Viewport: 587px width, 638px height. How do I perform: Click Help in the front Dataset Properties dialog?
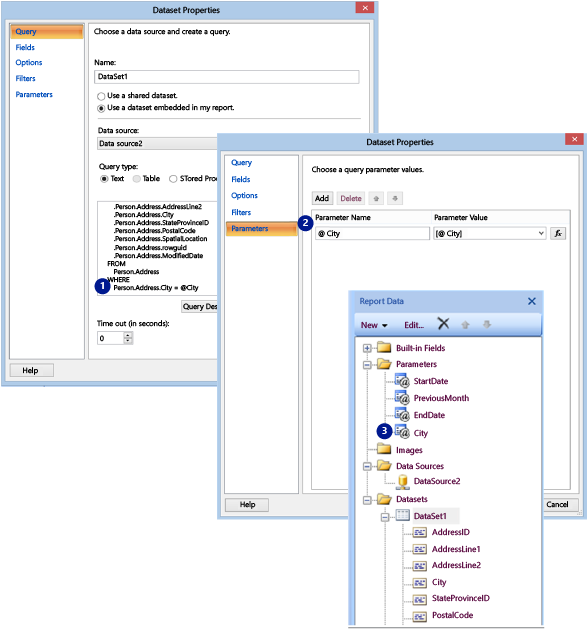[247, 505]
